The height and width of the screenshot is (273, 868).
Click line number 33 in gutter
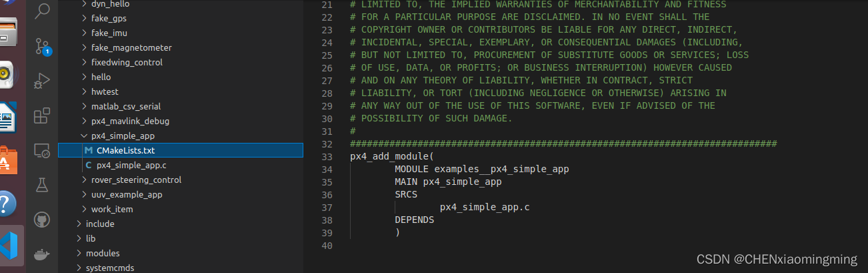click(x=326, y=157)
